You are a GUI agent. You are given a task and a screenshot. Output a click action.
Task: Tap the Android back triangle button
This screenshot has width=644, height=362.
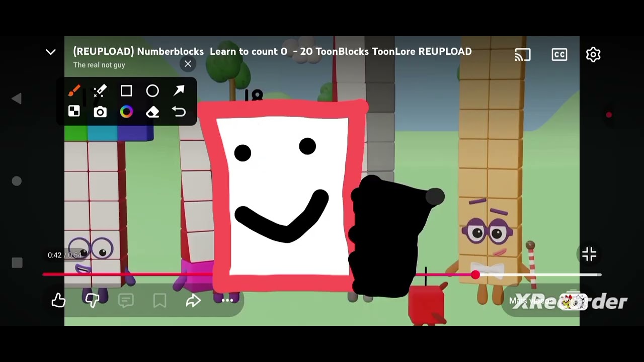17,99
